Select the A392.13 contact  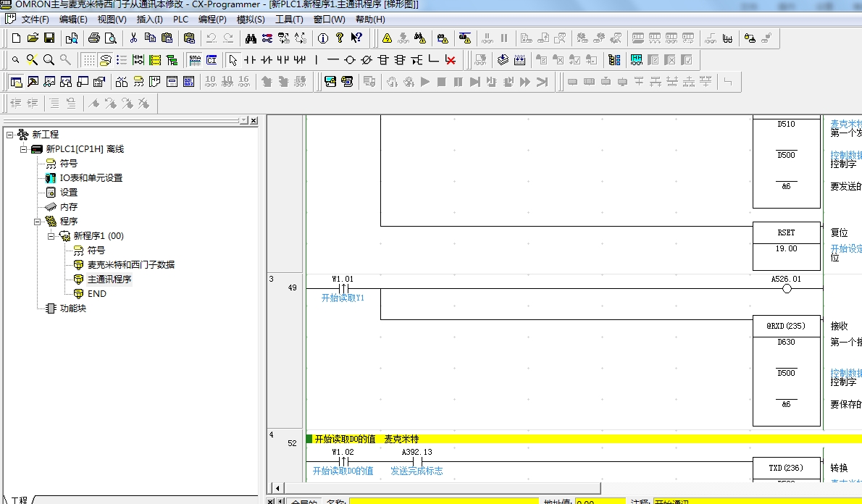point(417,461)
